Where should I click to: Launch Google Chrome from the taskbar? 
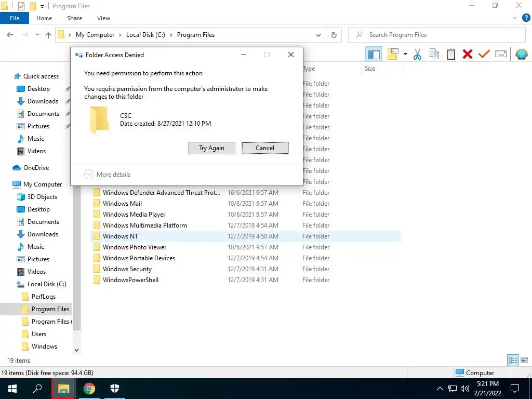click(89, 389)
